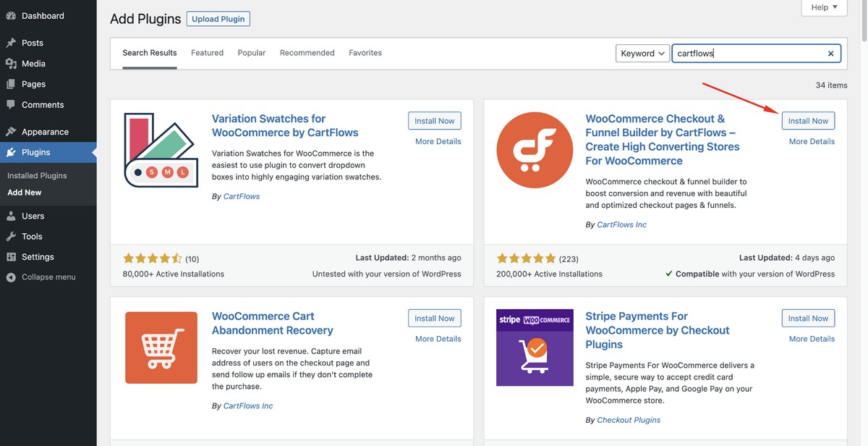
Task: Open CartFlows Inc author link under Funnel Builder
Action: (622, 224)
